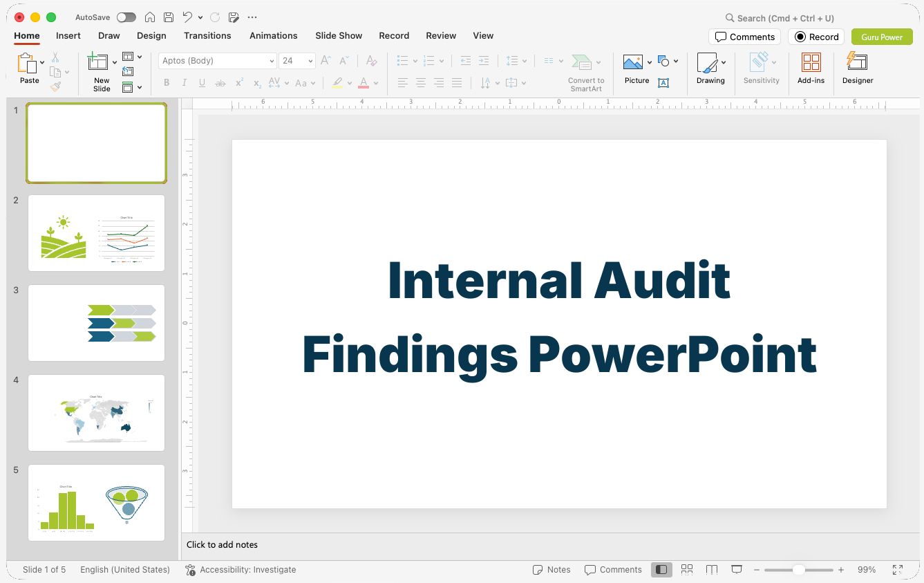Align the text to the left
This screenshot has width=924, height=583.
click(403, 83)
